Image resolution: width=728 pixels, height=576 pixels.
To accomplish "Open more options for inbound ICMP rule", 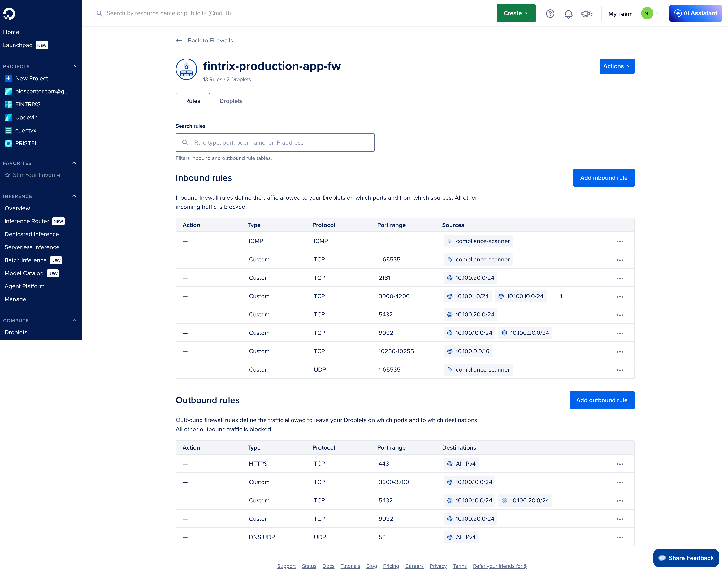I will click(620, 242).
